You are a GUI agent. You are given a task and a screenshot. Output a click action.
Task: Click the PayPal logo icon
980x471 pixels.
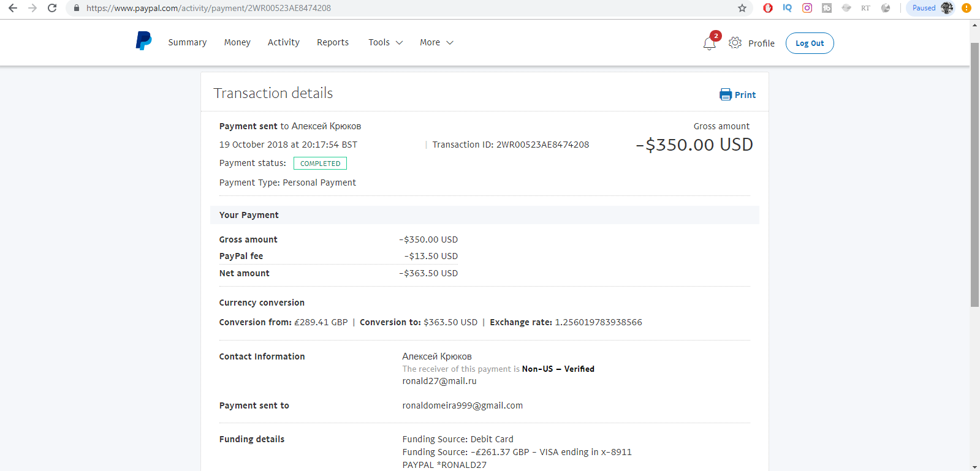coord(143,41)
